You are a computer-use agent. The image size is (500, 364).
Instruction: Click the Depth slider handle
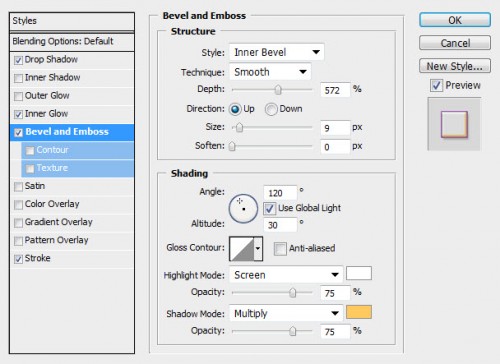(x=278, y=90)
